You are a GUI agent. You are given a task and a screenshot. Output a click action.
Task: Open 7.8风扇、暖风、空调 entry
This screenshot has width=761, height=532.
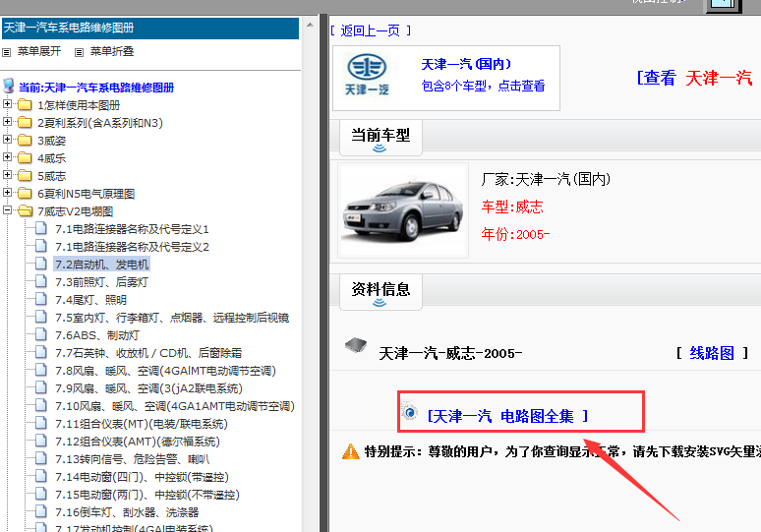pos(165,371)
